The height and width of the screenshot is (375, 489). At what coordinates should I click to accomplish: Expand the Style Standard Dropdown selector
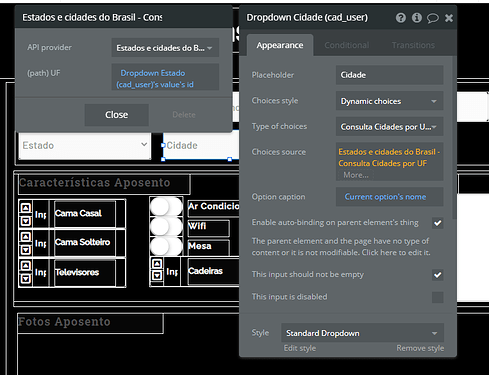(362, 333)
